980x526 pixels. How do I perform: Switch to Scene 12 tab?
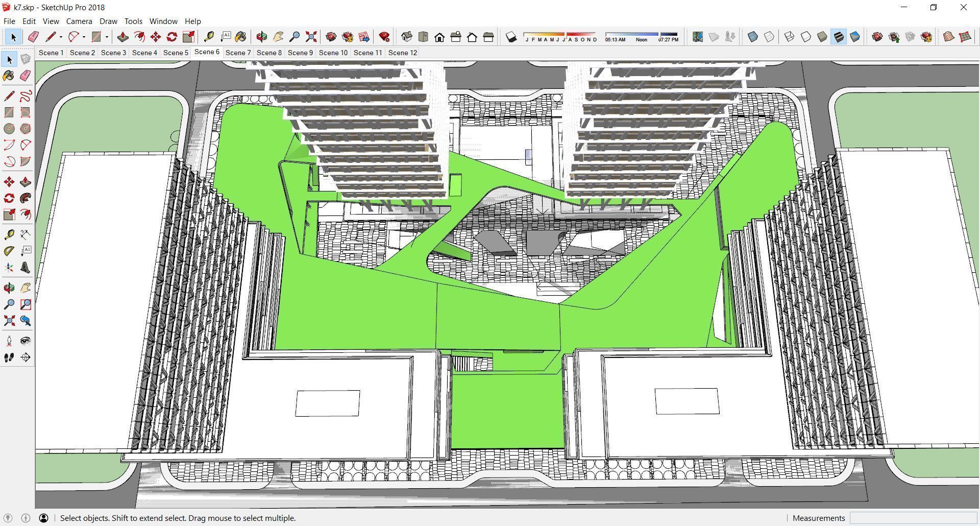pyautogui.click(x=403, y=53)
